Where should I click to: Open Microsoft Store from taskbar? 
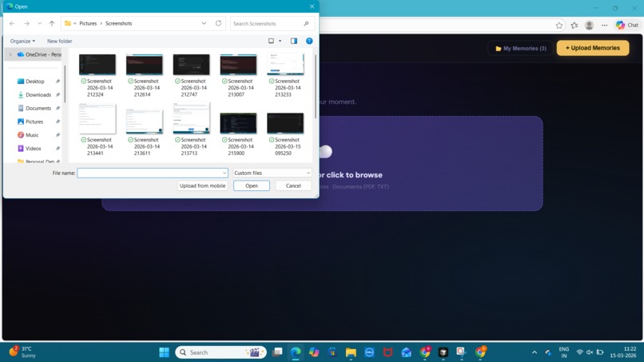click(332, 352)
